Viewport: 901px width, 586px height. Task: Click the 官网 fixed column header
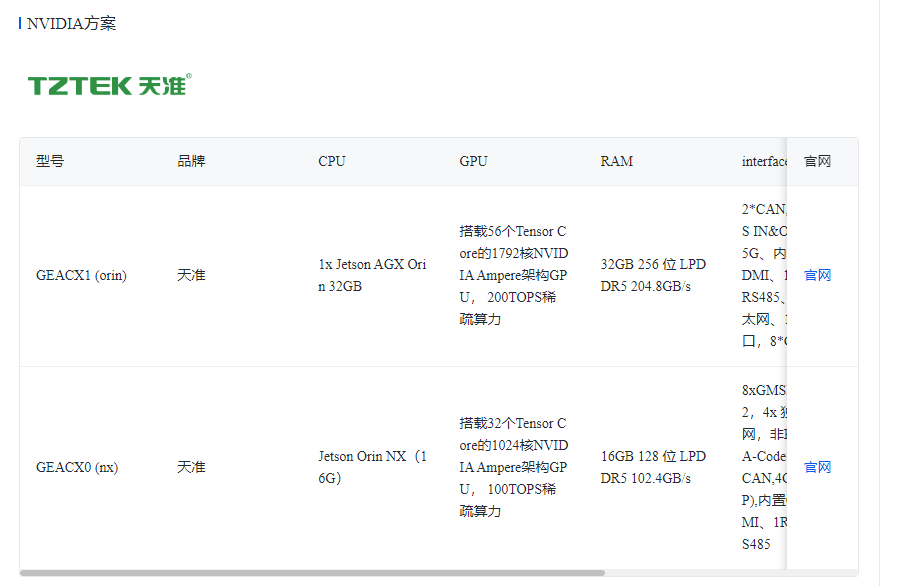click(x=817, y=161)
